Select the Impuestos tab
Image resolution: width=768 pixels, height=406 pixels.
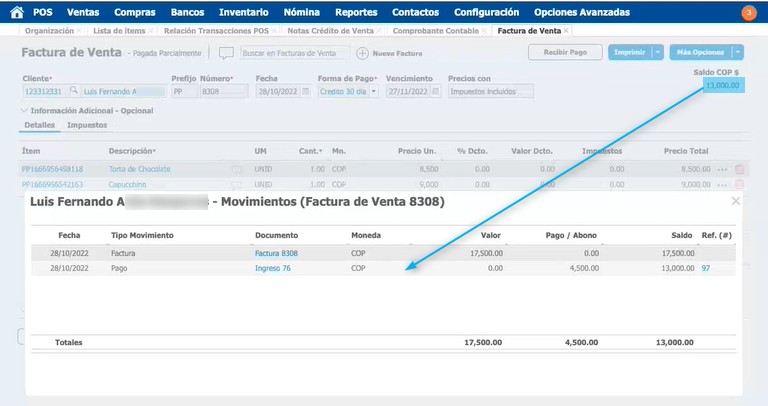(x=87, y=125)
